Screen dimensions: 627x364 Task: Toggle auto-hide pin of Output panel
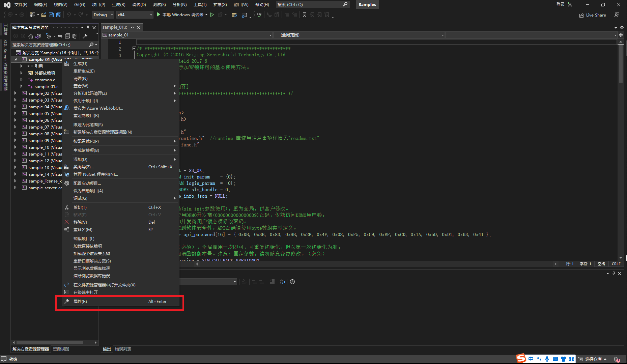coord(614,273)
